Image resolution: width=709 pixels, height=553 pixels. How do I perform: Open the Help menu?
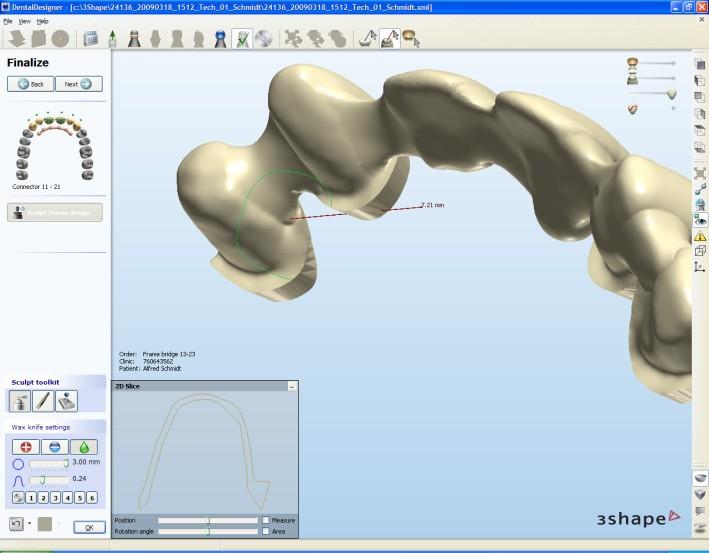pyautogui.click(x=43, y=21)
